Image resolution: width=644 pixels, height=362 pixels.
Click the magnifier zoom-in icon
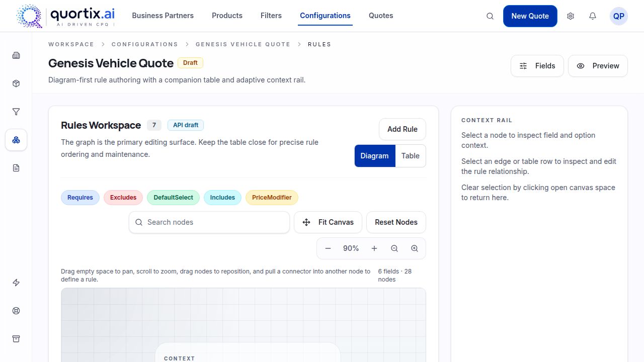415,248
